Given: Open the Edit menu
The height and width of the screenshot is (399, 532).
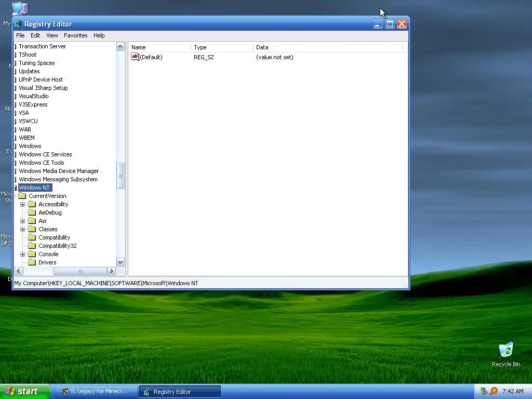Looking at the screenshot, I should tap(35, 35).
